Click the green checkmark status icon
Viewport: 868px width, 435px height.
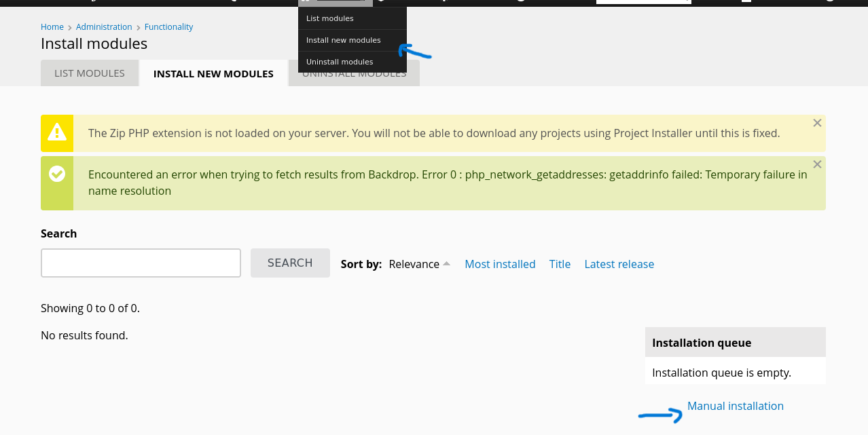(x=57, y=174)
